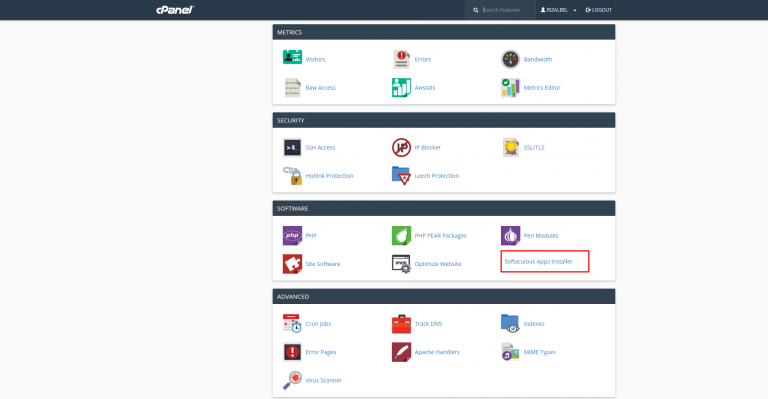Image resolution: width=768 pixels, height=399 pixels.
Task: Open the Bandwidth text link
Action: (538, 59)
